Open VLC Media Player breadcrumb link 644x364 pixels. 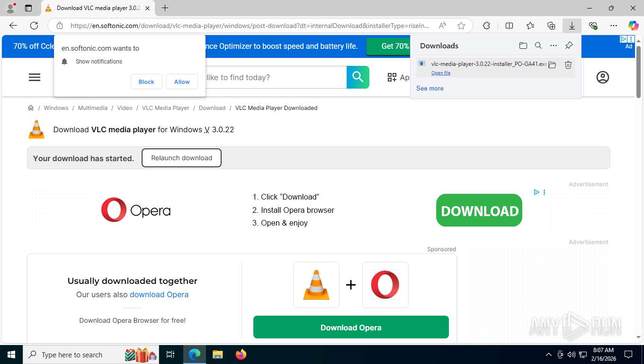166,108
